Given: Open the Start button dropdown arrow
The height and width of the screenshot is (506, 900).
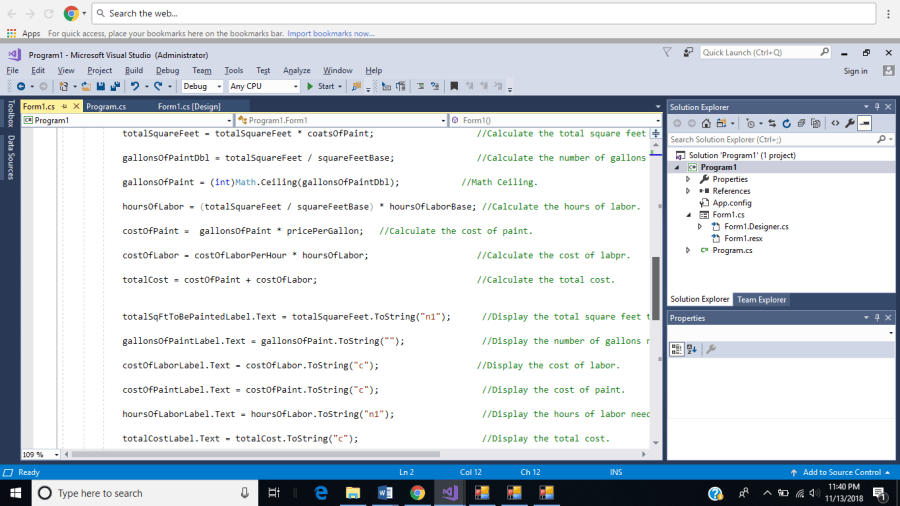Looking at the screenshot, I should click(x=340, y=87).
